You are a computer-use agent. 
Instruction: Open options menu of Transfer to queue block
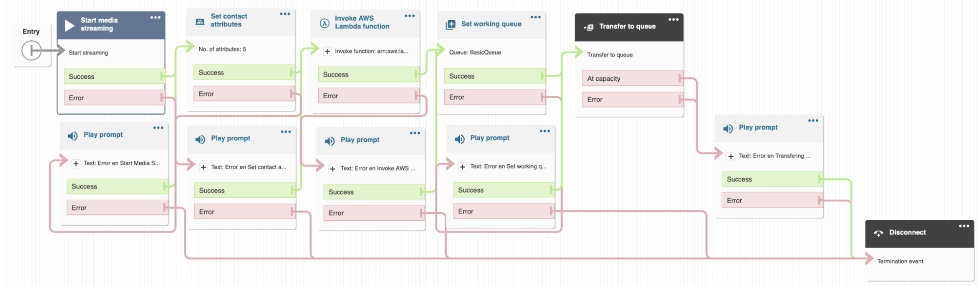click(x=674, y=20)
